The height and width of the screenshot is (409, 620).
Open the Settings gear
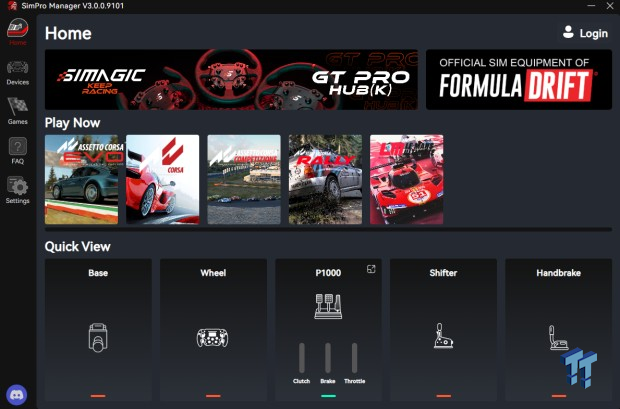[18, 190]
